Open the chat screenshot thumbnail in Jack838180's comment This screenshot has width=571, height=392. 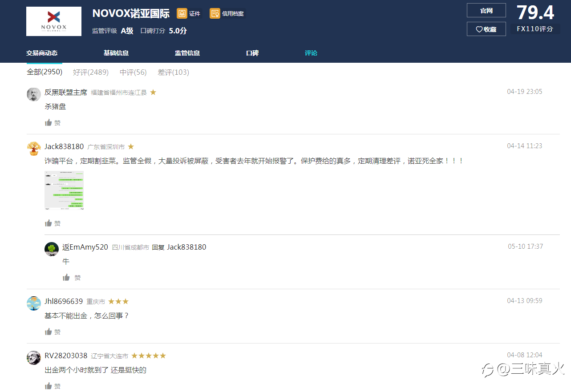click(64, 190)
